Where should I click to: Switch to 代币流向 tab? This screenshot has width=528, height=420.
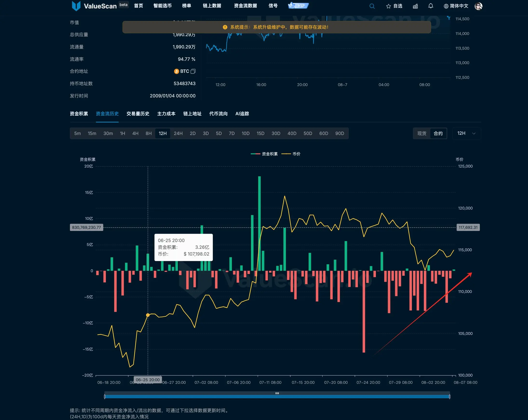pos(218,114)
